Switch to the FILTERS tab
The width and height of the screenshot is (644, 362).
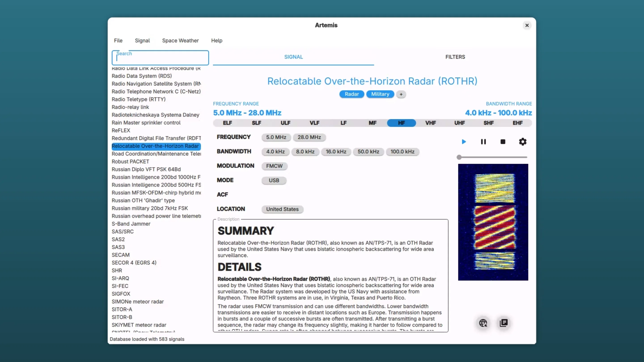[x=455, y=57]
